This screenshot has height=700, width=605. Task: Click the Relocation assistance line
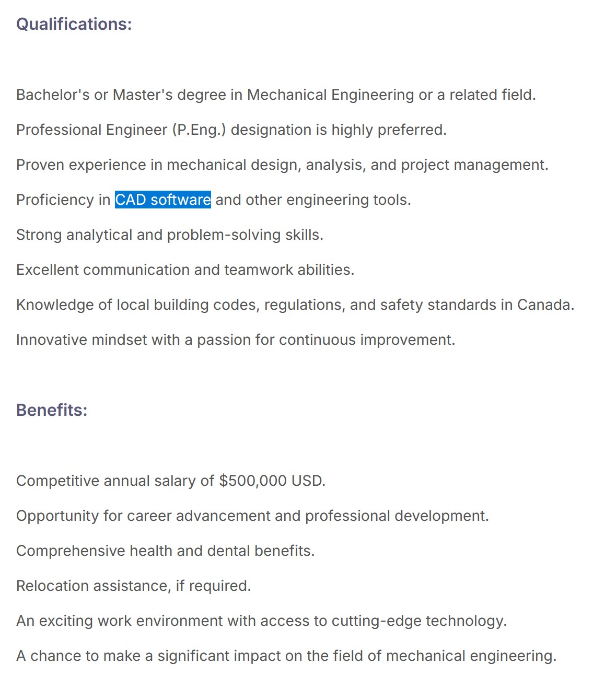point(134,586)
